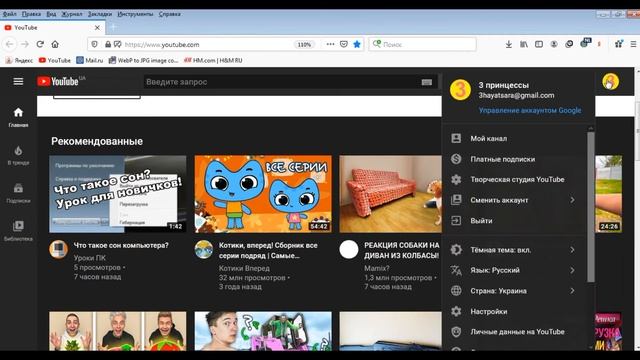Click the Котики Вперед channel name
This screenshot has width=640, height=360.
[x=244, y=268]
